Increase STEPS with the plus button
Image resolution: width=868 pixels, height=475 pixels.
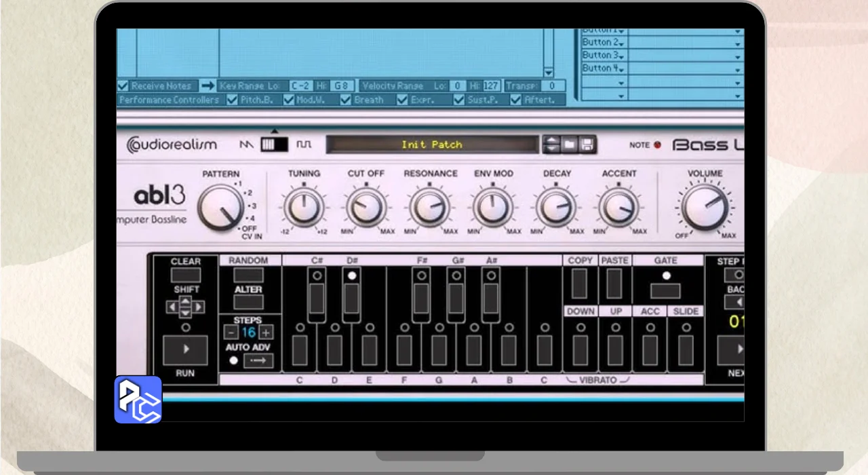[267, 332]
